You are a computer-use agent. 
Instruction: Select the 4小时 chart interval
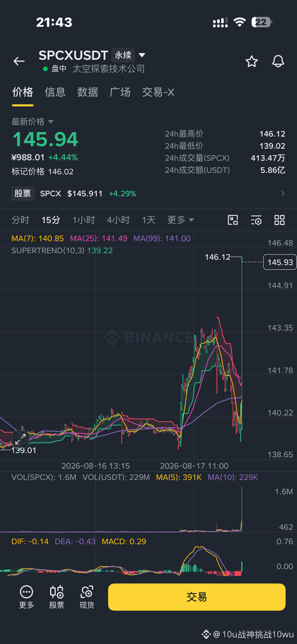tap(118, 220)
